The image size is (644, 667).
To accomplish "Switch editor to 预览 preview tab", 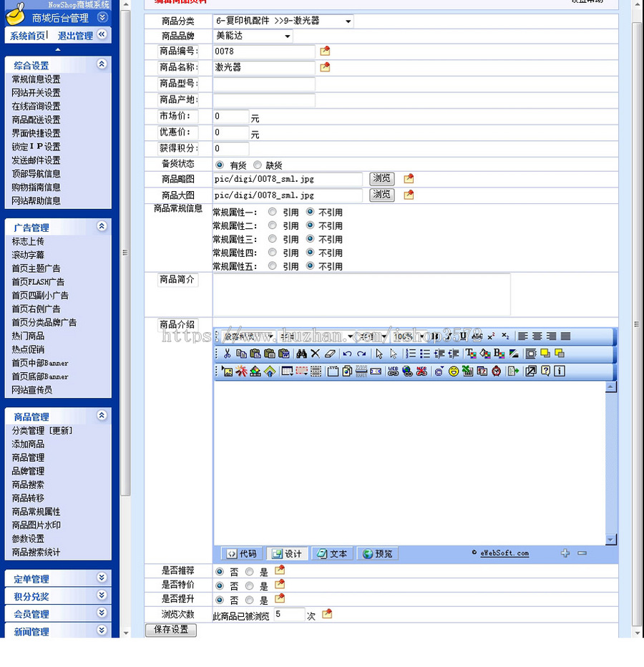I will point(377,553).
